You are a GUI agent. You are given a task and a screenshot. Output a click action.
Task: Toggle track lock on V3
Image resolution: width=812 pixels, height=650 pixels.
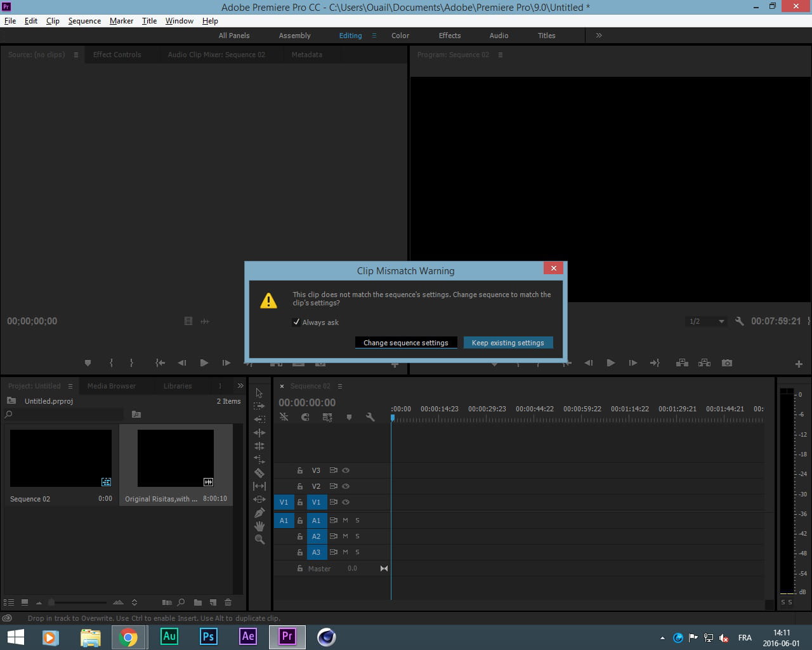pyautogui.click(x=300, y=470)
